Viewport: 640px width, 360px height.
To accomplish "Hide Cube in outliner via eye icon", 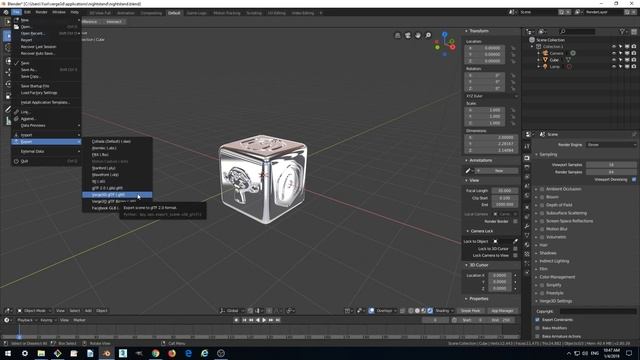I will pos(613,60).
